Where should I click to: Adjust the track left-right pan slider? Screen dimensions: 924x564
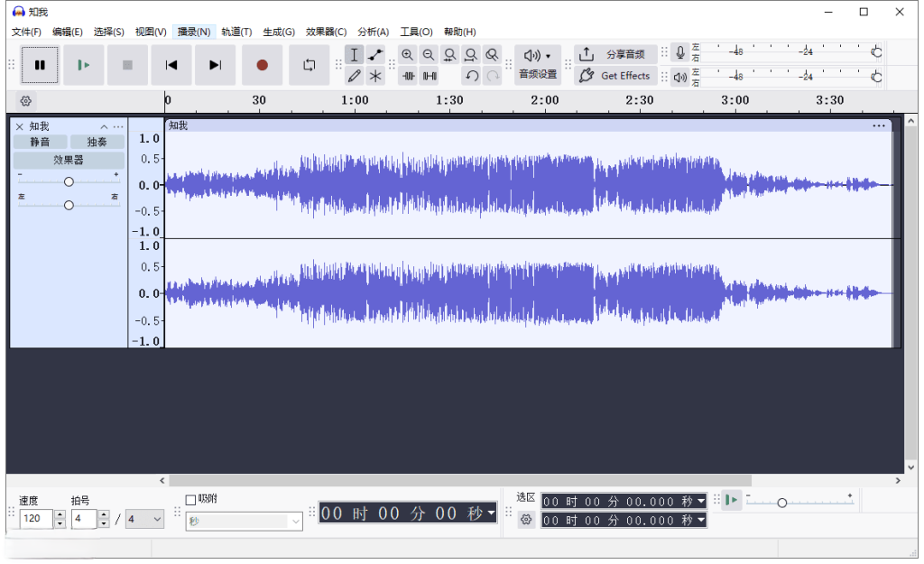coord(69,205)
